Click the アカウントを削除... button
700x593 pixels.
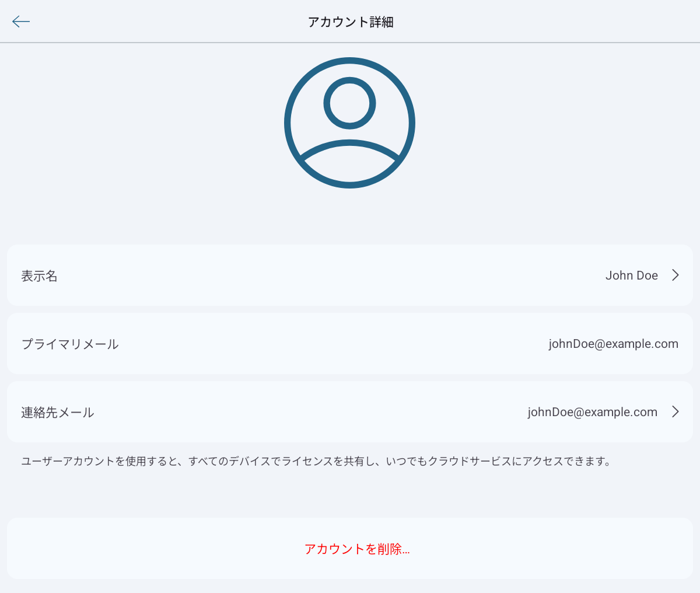[x=350, y=548]
